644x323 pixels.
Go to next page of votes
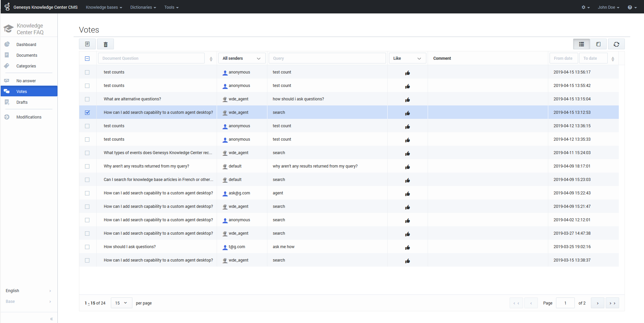(x=597, y=303)
